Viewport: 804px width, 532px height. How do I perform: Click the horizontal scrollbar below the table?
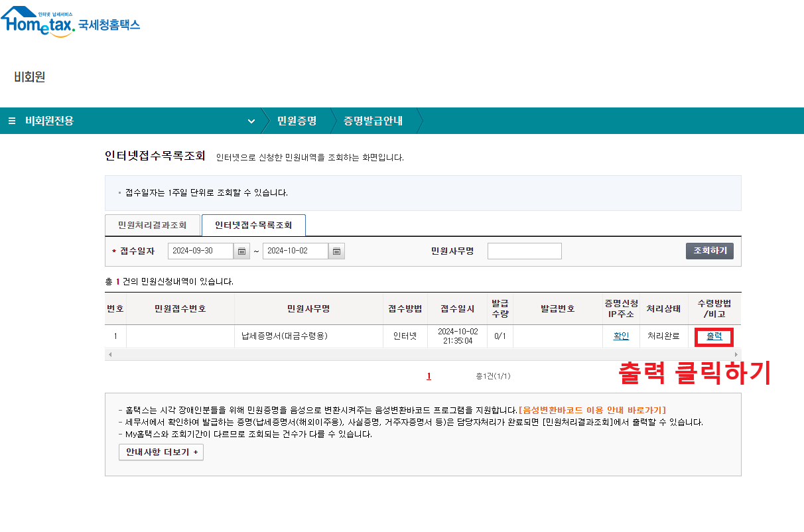423,354
